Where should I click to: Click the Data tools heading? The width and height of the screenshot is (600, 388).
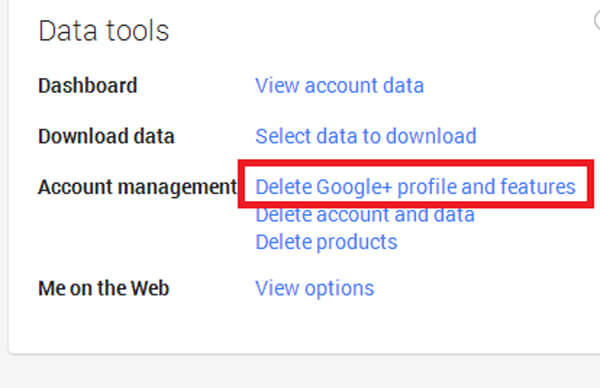[x=104, y=31]
